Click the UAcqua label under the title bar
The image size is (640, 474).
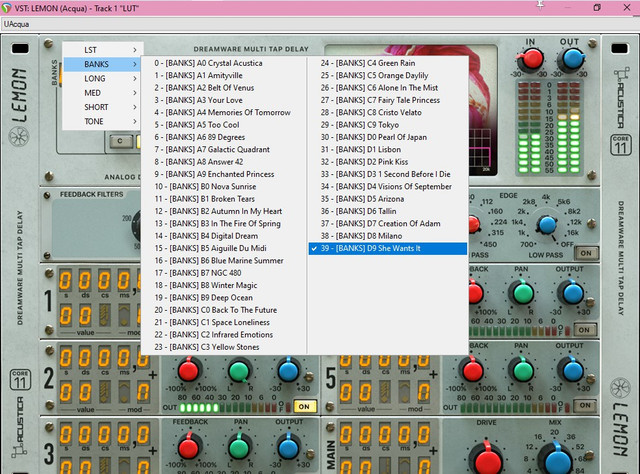point(16,24)
